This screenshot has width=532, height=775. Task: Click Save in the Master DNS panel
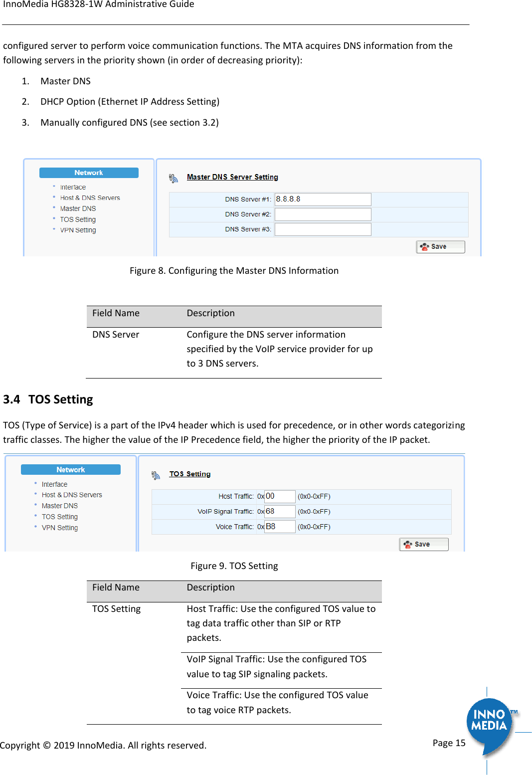click(x=441, y=246)
